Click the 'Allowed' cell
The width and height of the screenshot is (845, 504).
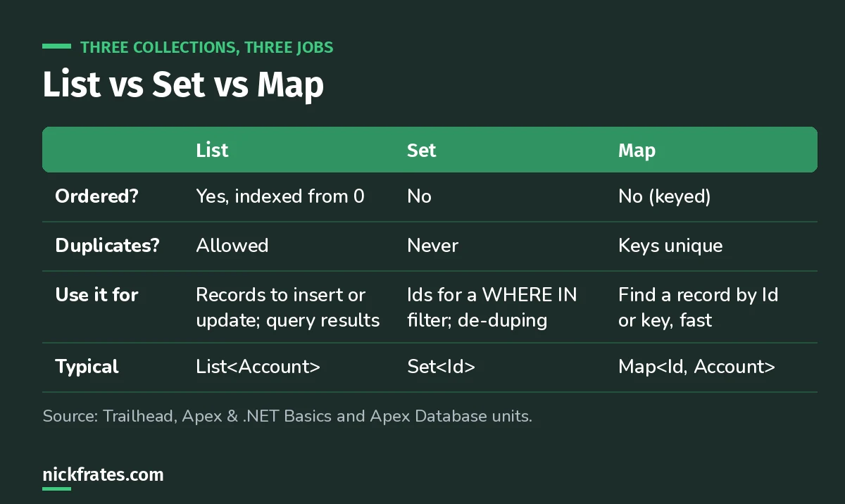pyautogui.click(x=232, y=246)
